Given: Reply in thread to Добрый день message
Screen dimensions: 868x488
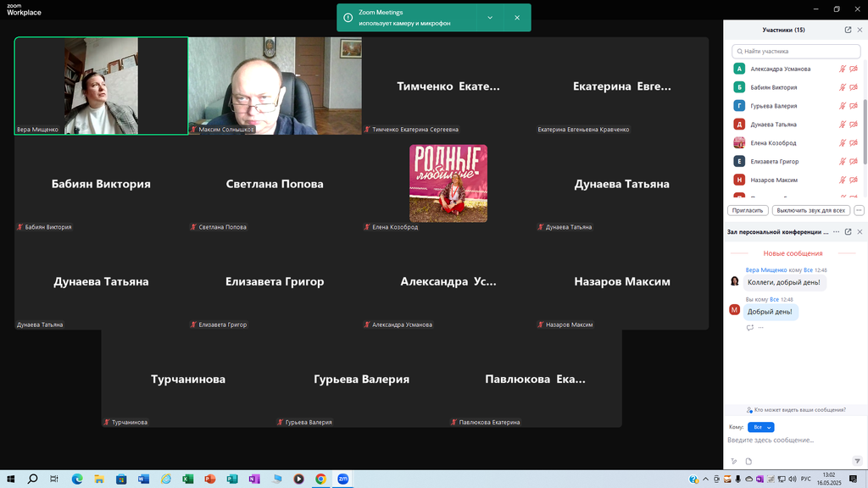Looking at the screenshot, I should tap(750, 327).
